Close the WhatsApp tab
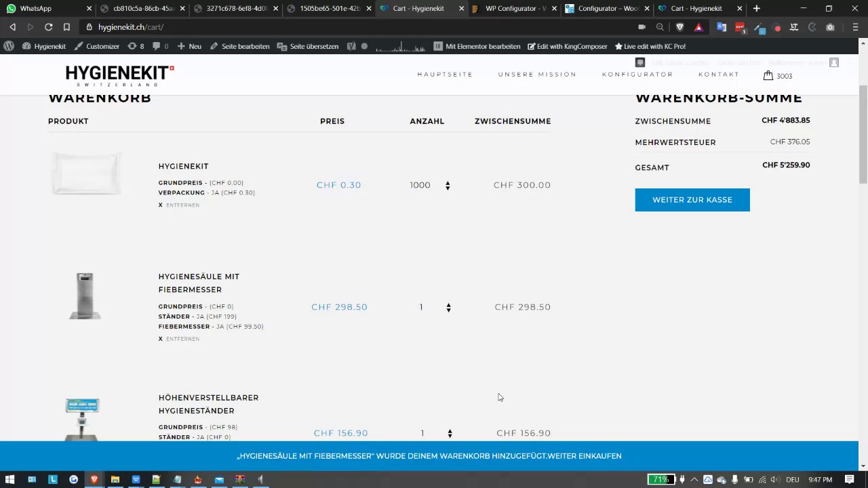The image size is (868, 488). click(90, 9)
